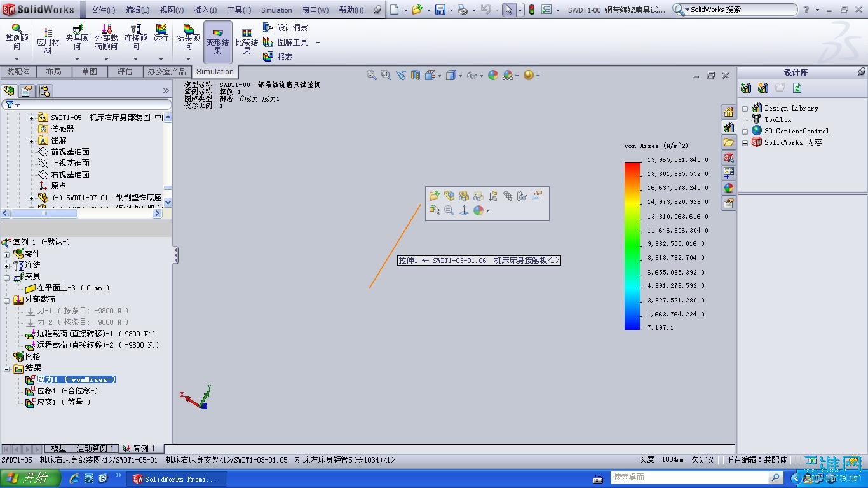
Task: Open the Study Advisor (算例顾问) tool
Action: tap(17, 37)
